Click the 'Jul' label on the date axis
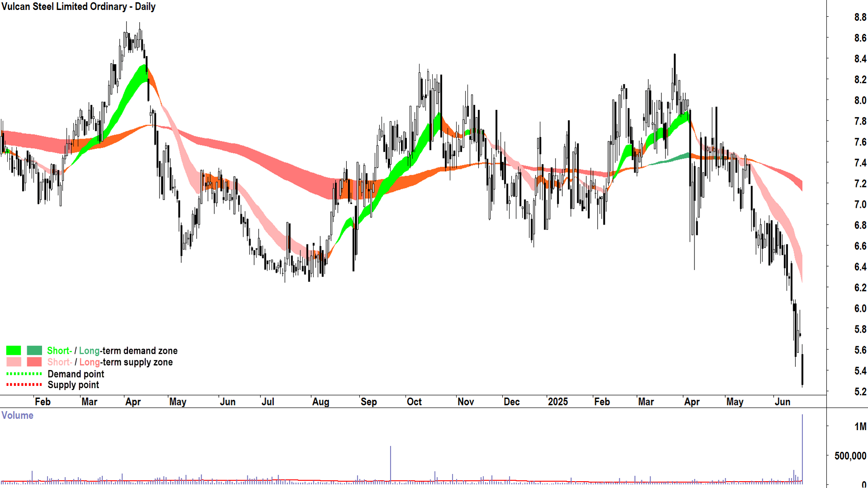The width and height of the screenshot is (868, 488). (x=268, y=402)
